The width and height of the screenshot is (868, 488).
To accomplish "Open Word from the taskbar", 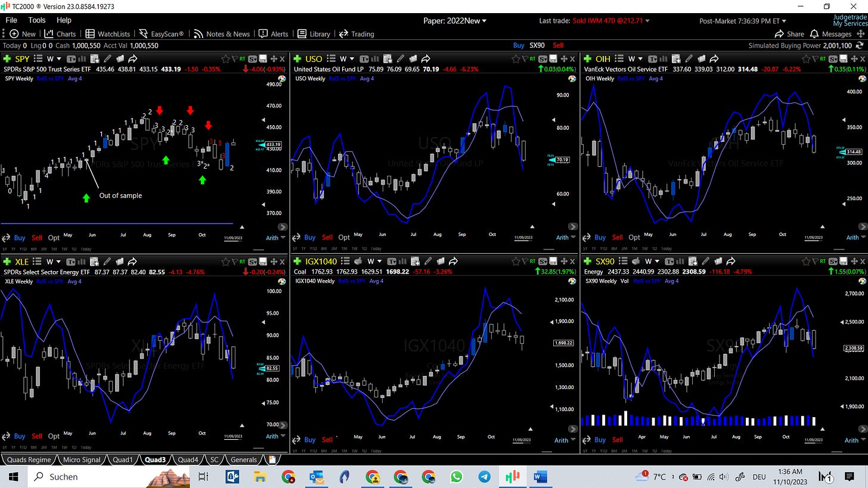I will click(540, 477).
